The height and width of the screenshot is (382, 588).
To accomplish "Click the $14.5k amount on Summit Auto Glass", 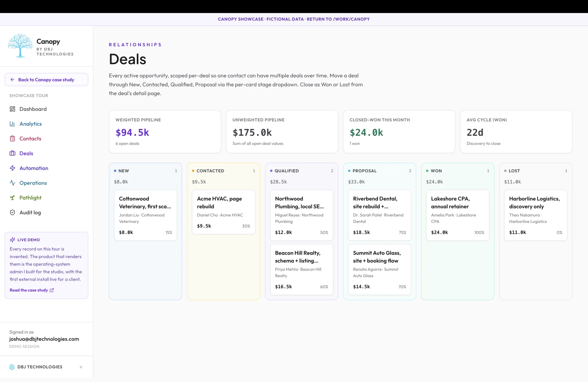I will (362, 287).
